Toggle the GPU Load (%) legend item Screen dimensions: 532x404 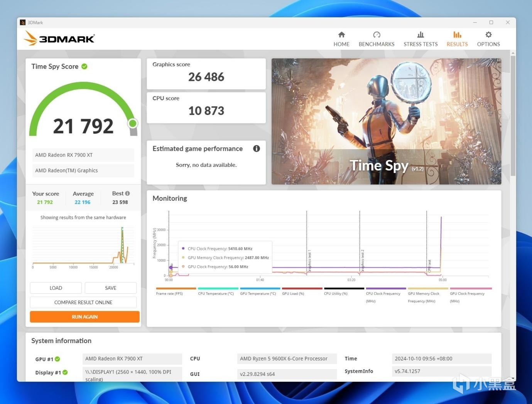pyautogui.click(x=302, y=291)
